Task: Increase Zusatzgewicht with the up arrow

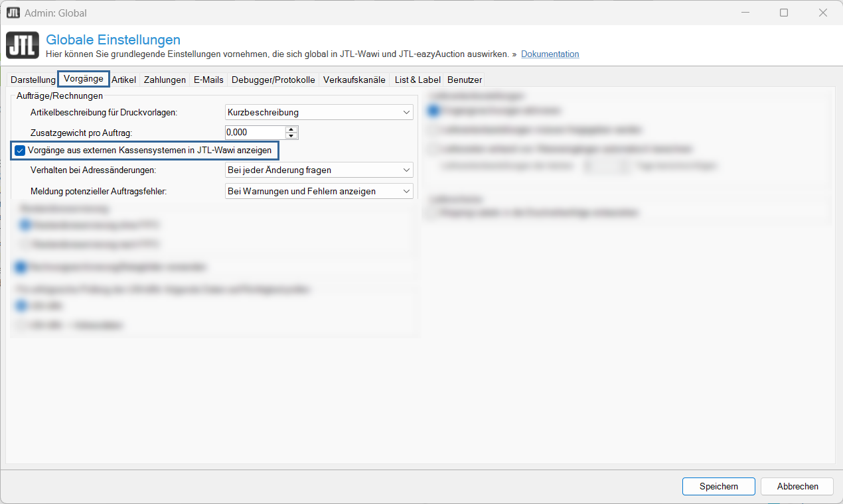Action: point(291,129)
